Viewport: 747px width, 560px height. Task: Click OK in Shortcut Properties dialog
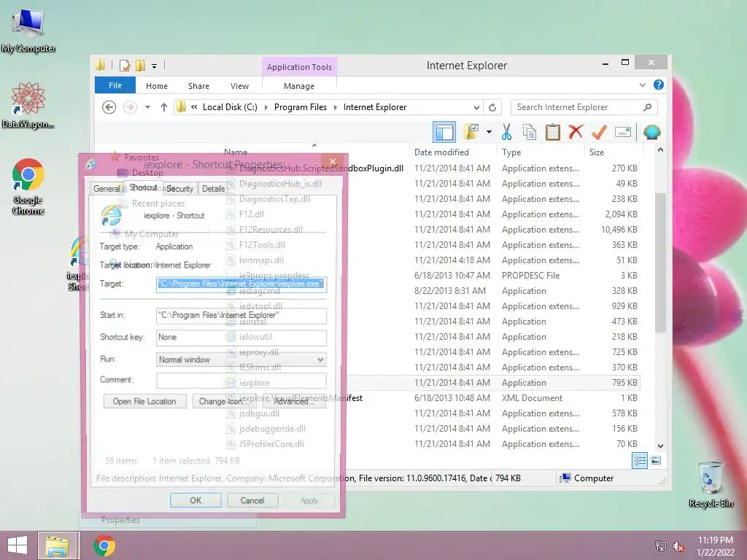196,500
